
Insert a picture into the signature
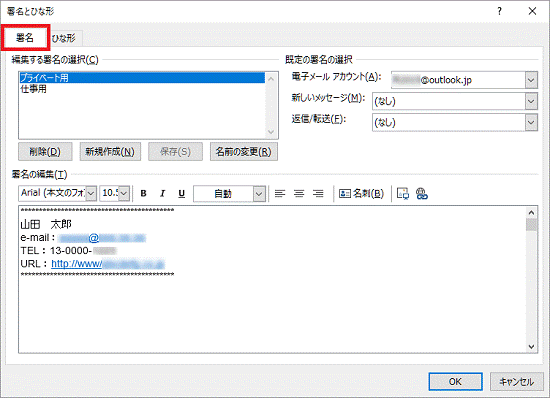point(403,194)
